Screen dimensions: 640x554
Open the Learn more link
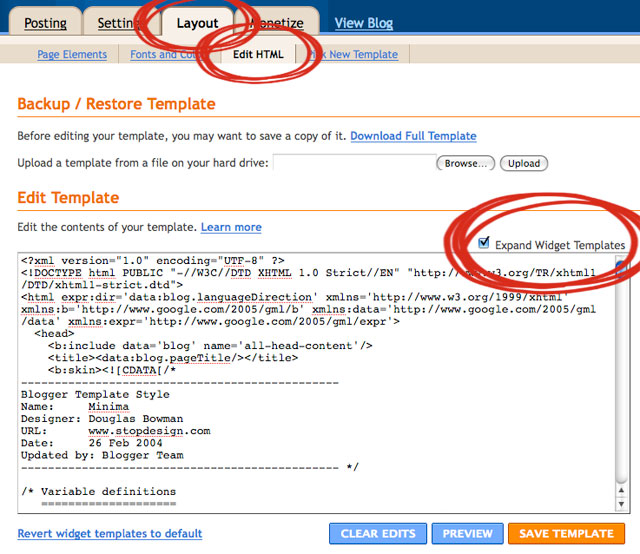[231, 227]
